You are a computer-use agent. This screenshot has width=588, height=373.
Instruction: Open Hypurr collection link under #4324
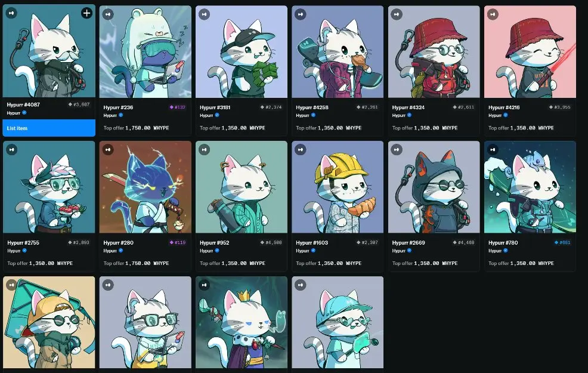pos(398,115)
